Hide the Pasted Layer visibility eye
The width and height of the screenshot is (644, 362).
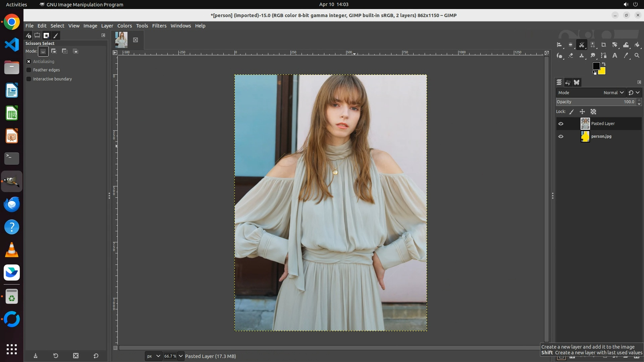pos(561,124)
